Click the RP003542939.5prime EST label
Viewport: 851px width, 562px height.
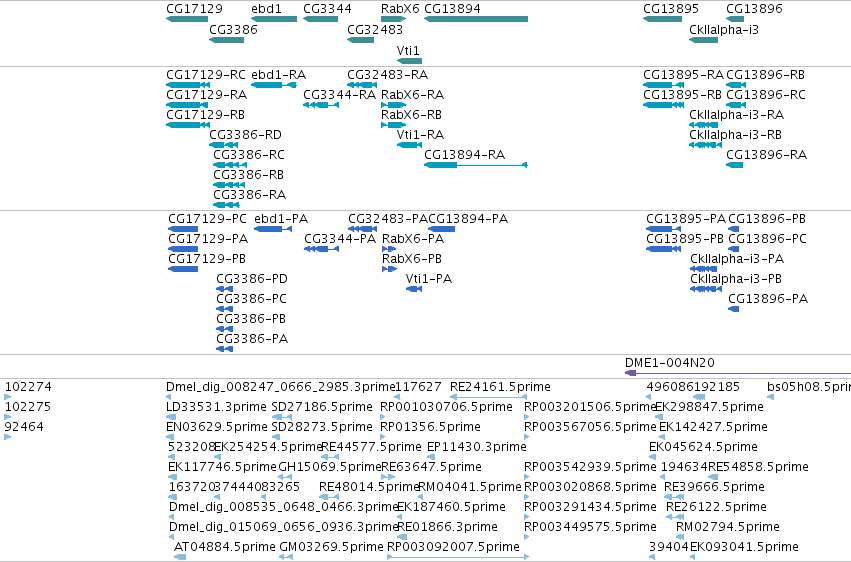[x=590, y=468]
